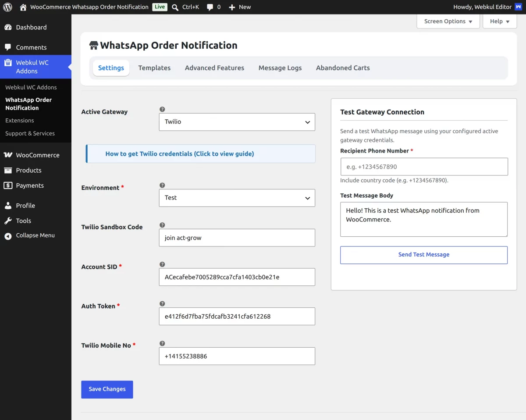Click the Live status badge
The image size is (526, 420).
(x=160, y=7)
